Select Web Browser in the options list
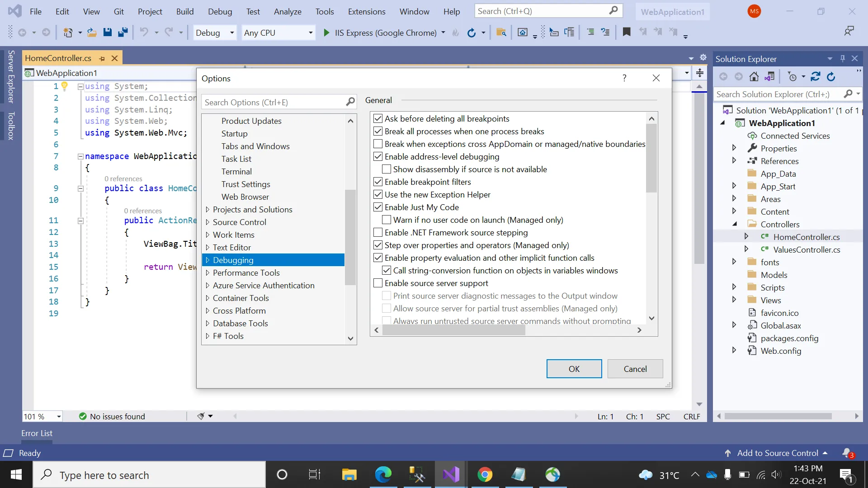The height and width of the screenshot is (488, 868). pos(245,197)
